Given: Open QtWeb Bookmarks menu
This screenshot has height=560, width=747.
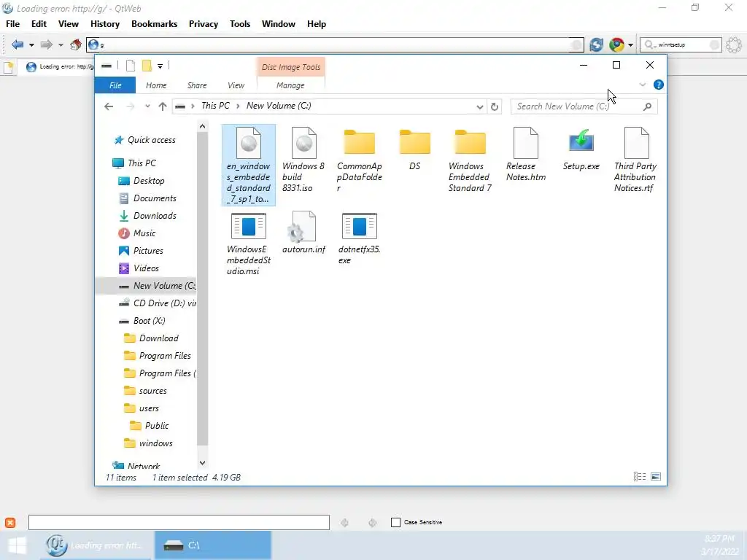Looking at the screenshot, I should (x=155, y=24).
